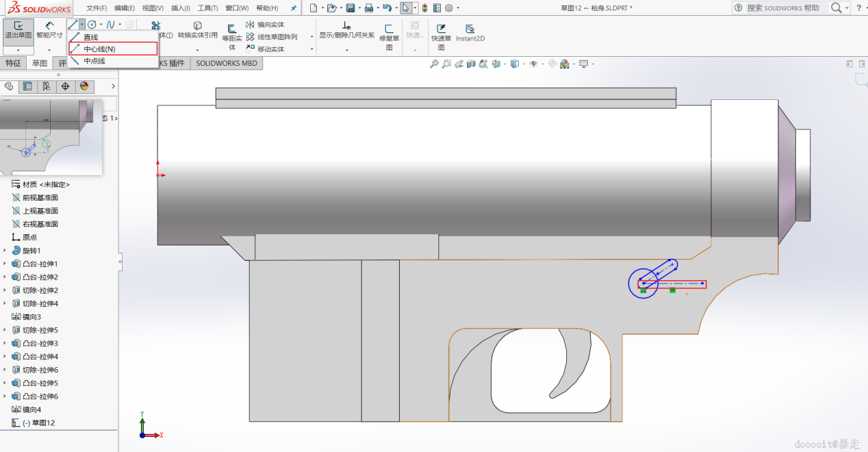The height and width of the screenshot is (452, 868).
Task: Choose 中心线(N) from the line dropdown
Action: click(x=99, y=49)
